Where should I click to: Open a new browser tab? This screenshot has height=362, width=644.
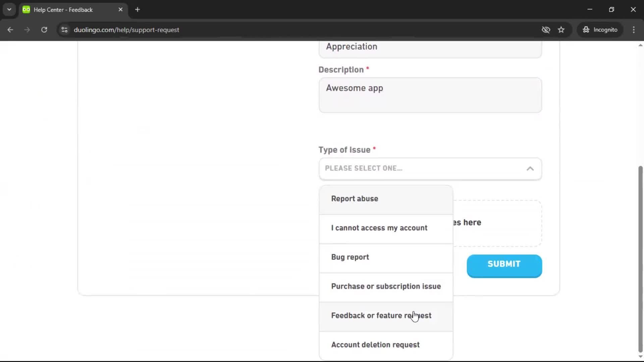[x=138, y=9]
